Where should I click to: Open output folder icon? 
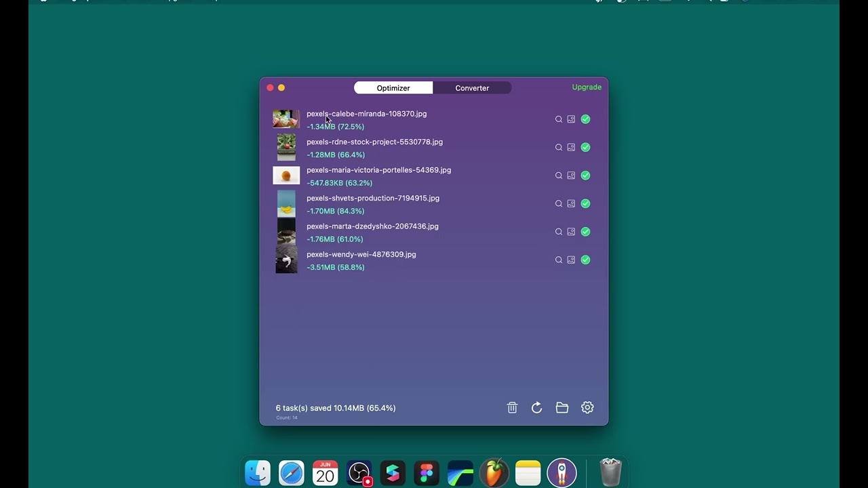pos(561,407)
